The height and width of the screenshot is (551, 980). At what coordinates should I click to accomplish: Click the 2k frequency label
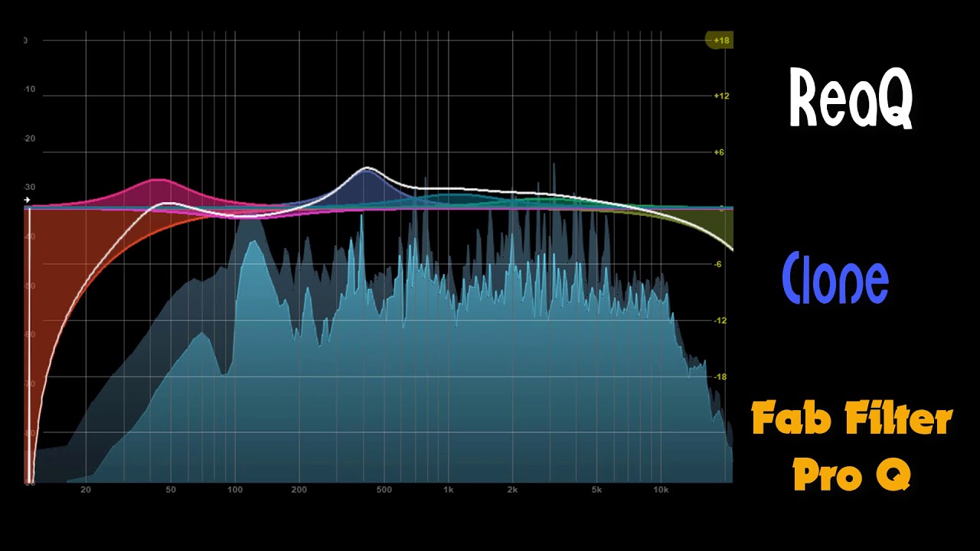coord(512,490)
